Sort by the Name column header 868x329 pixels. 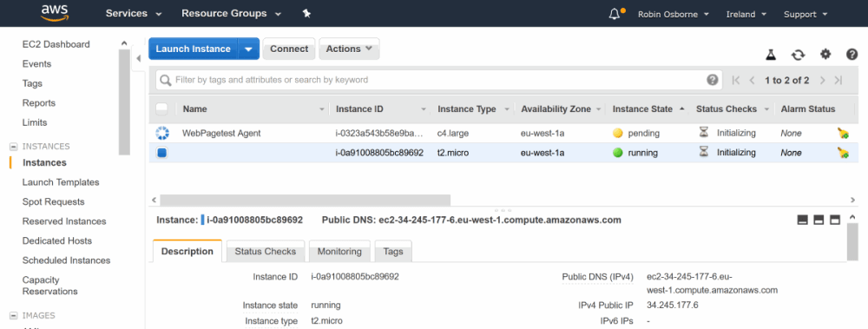(194, 109)
